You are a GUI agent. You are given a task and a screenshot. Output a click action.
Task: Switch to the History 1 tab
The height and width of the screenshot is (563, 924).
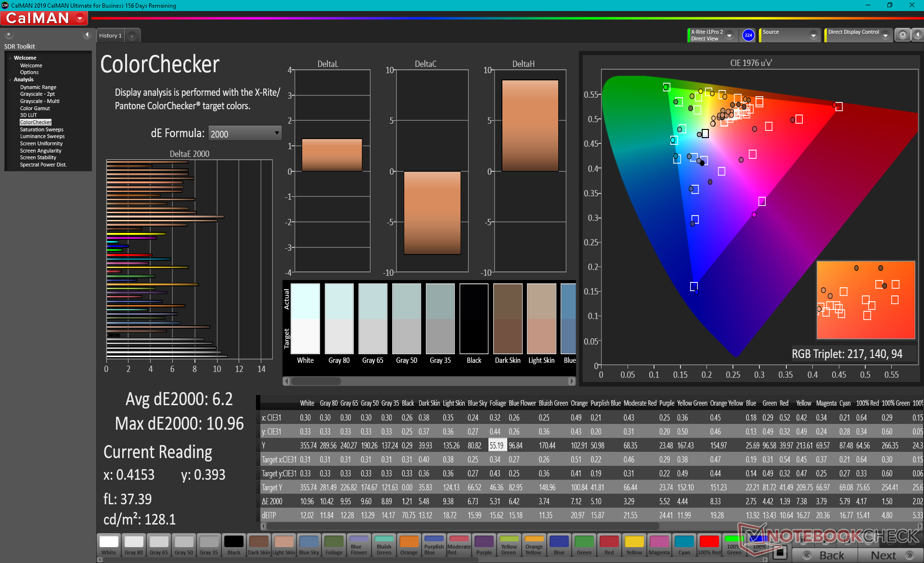[x=110, y=36]
